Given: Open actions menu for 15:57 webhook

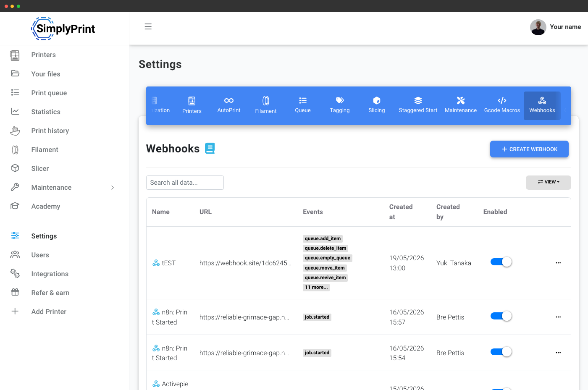Looking at the screenshot, I should pyautogui.click(x=558, y=317).
